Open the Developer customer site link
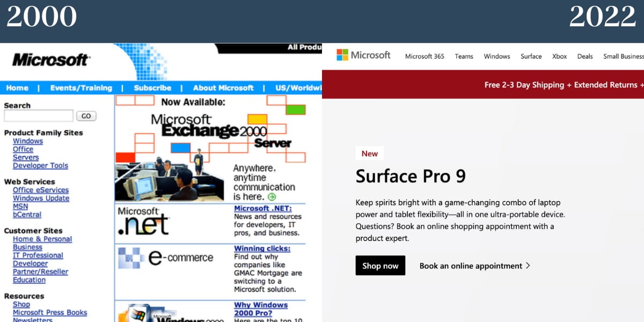This screenshot has width=644, height=322. click(x=30, y=264)
